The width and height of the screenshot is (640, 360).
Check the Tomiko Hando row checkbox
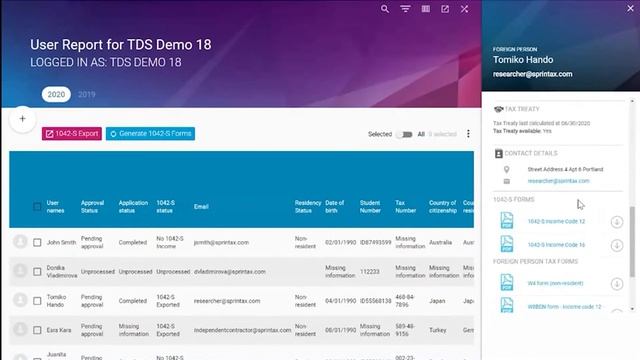pos(37,301)
